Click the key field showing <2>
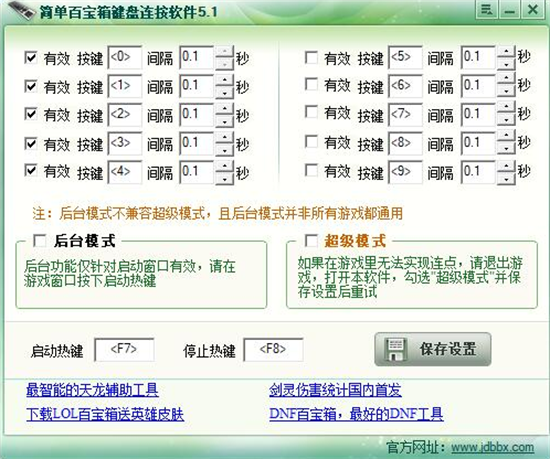Viewport: 550px width, 459px height. tap(125, 115)
